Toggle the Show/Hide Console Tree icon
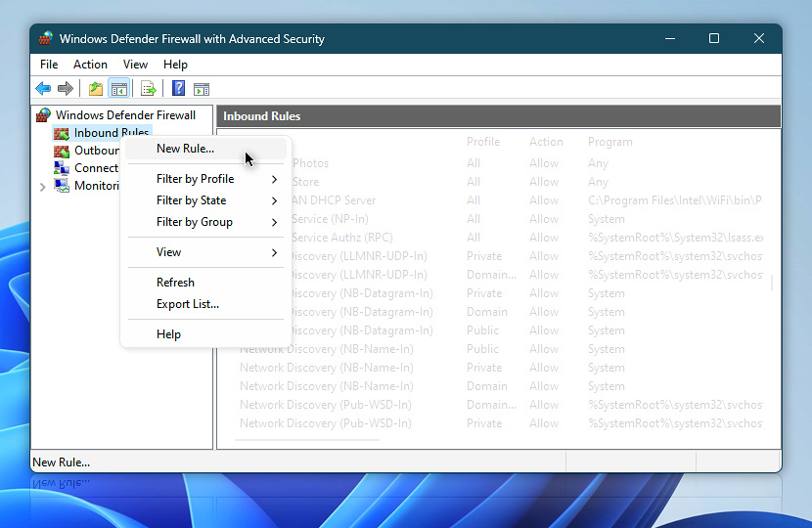The width and height of the screenshot is (812, 528). [x=119, y=89]
